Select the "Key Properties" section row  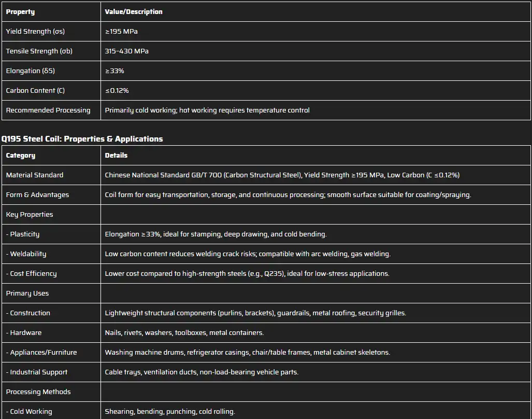click(30, 214)
